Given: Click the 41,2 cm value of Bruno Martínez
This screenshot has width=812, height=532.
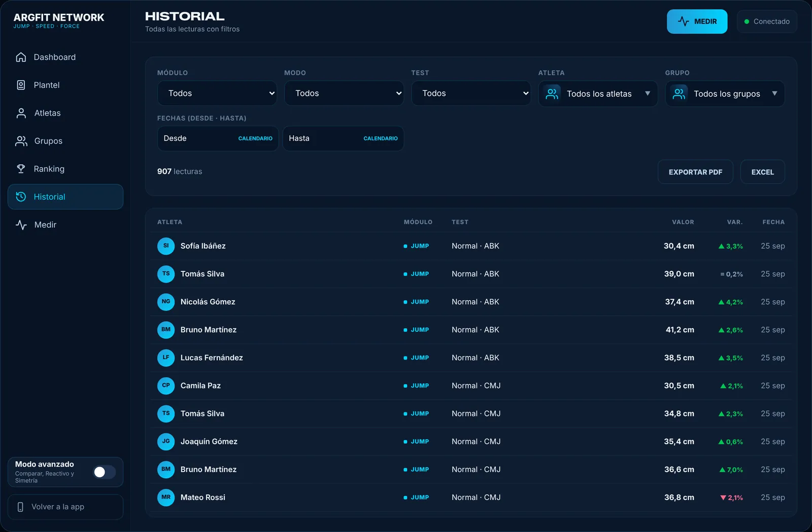Looking at the screenshot, I should click(680, 330).
